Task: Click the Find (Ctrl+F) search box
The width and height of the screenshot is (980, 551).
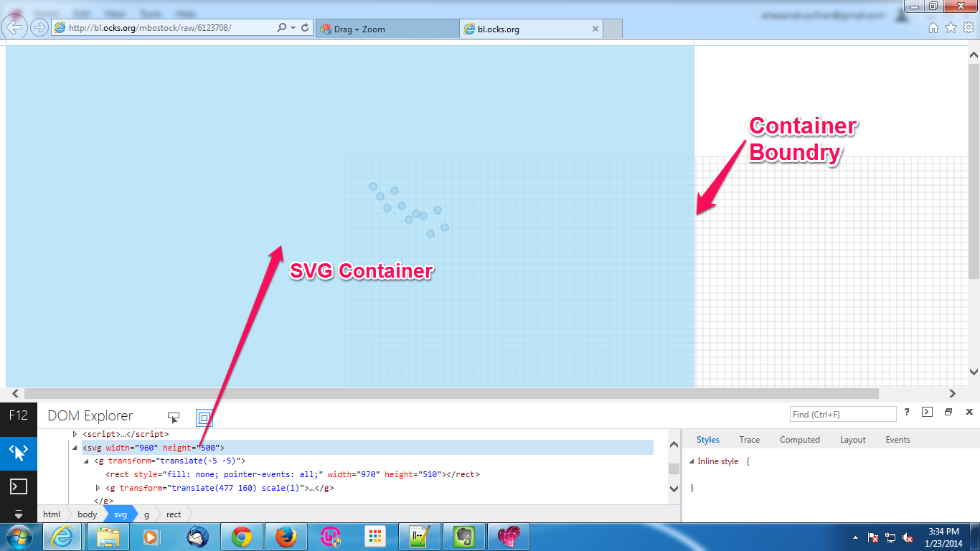Action: (844, 414)
